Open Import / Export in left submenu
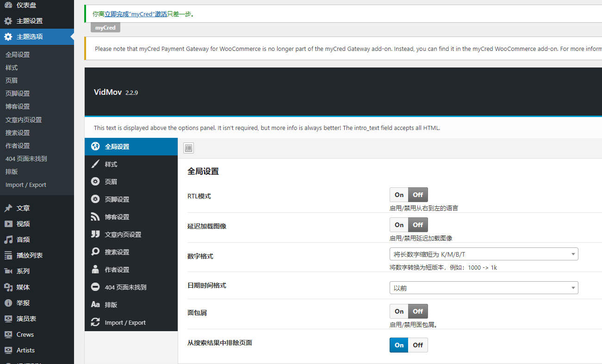The height and width of the screenshot is (364, 602). 26,185
